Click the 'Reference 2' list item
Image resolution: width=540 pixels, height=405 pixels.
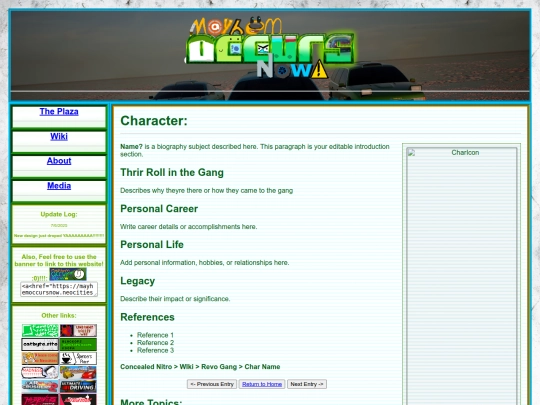pos(155,343)
